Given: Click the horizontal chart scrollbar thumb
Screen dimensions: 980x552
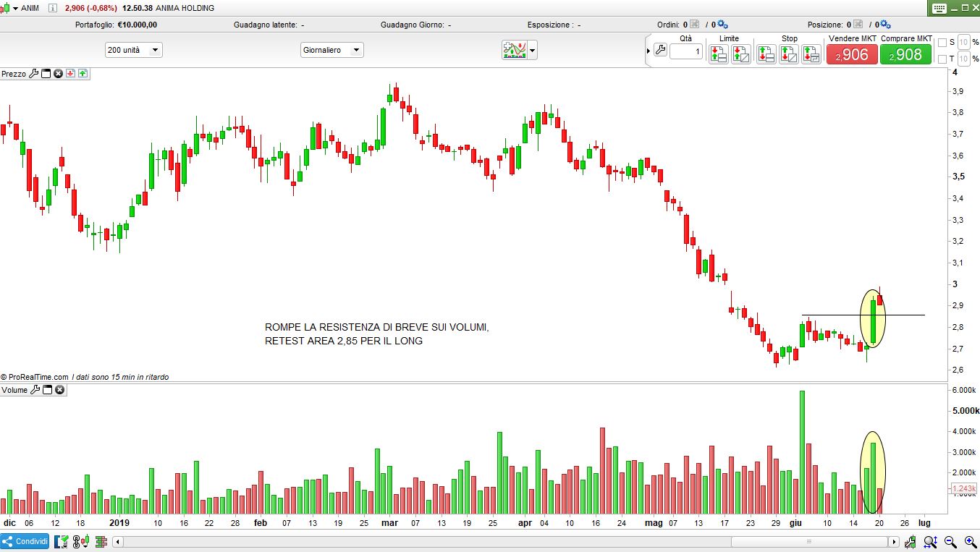Looking at the screenshot, I should click(809, 542).
